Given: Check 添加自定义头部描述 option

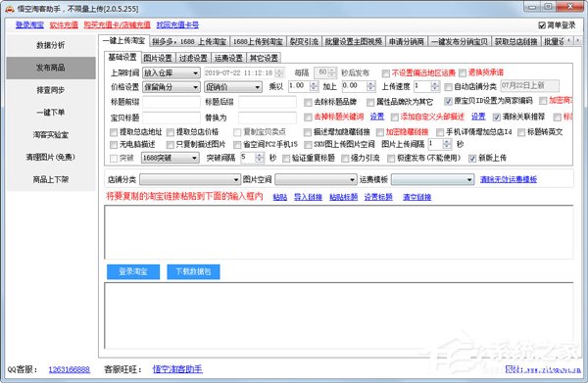Looking at the screenshot, I should click(395, 118).
